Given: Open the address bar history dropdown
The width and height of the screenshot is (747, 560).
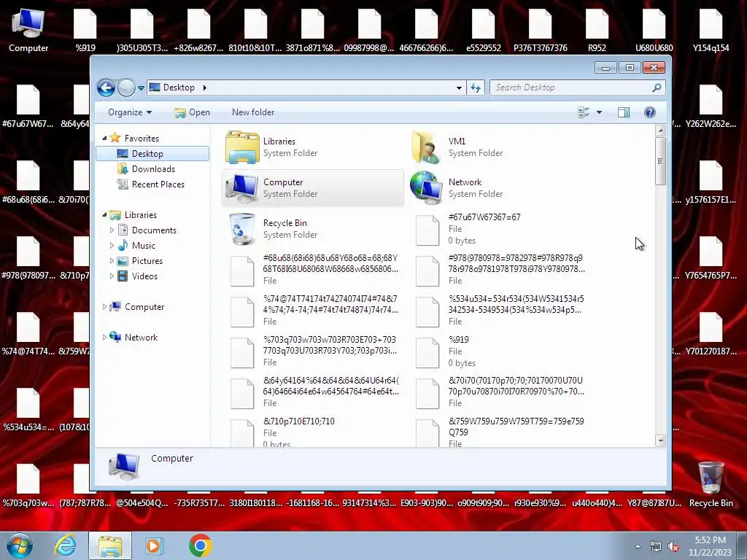Looking at the screenshot, I should tap(459, 87).
